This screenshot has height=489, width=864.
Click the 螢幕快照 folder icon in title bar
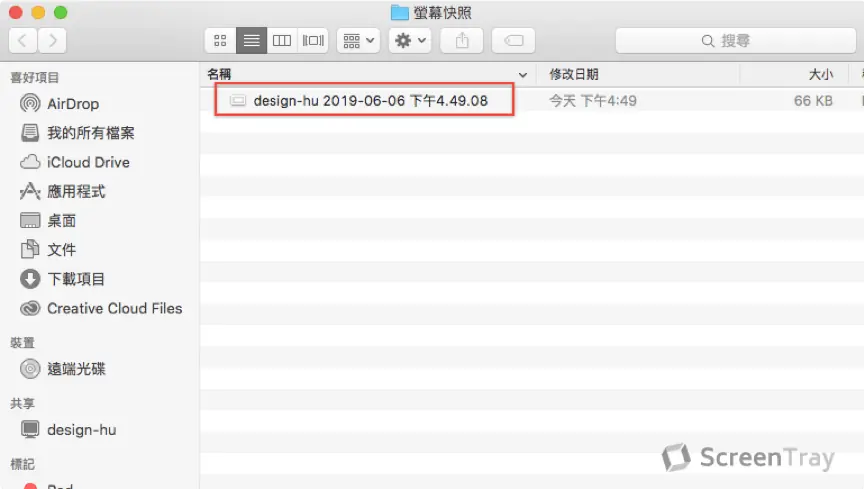pos(399,13)
